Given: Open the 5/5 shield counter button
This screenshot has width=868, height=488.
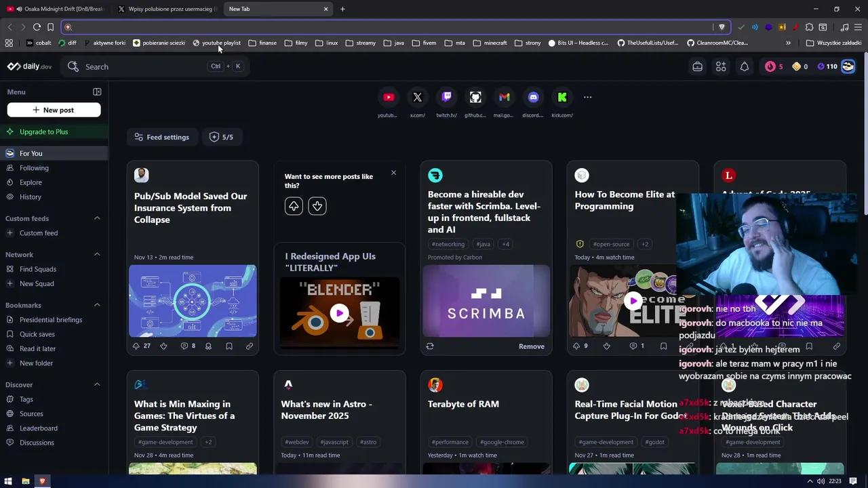Looking at the screenshot, I should pos(221,137).
